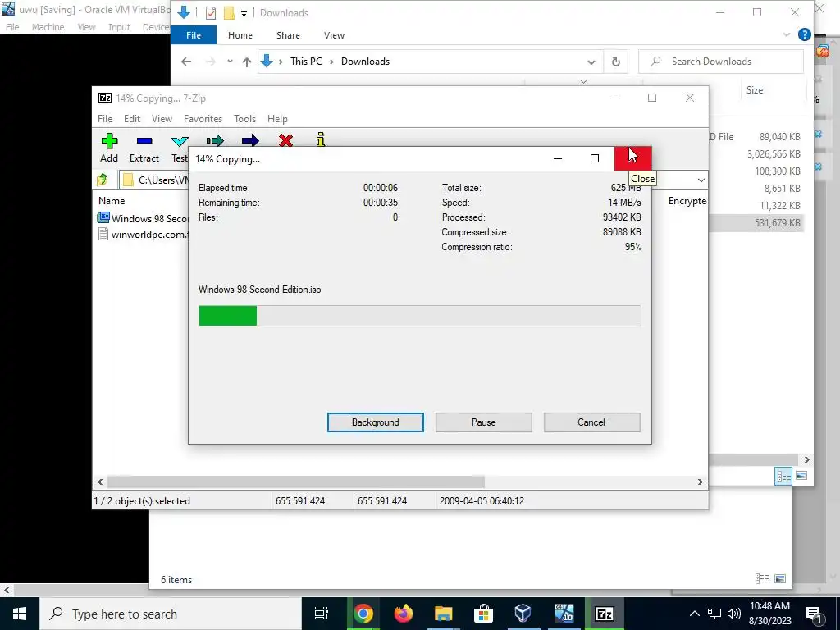Sort by the Name column in 7-Zip
Image resolution: width=840 pixels, height=630 pixels.
coord(112,201)
